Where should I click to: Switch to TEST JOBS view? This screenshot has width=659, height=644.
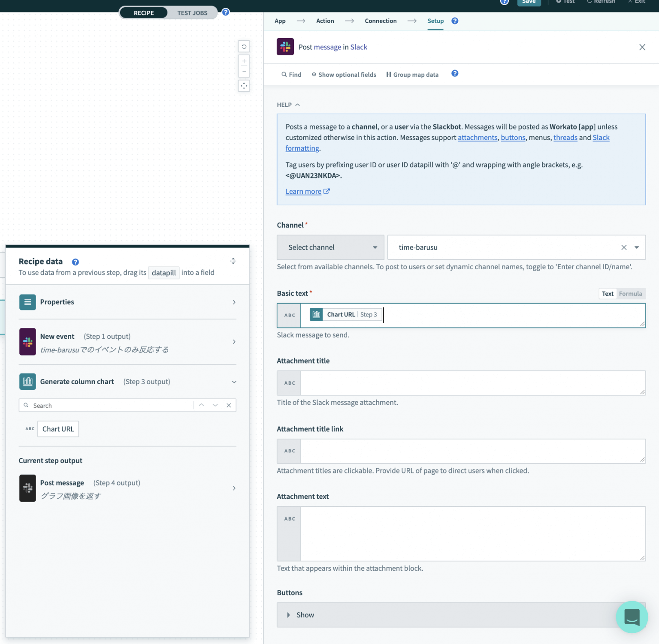[192, 12]
